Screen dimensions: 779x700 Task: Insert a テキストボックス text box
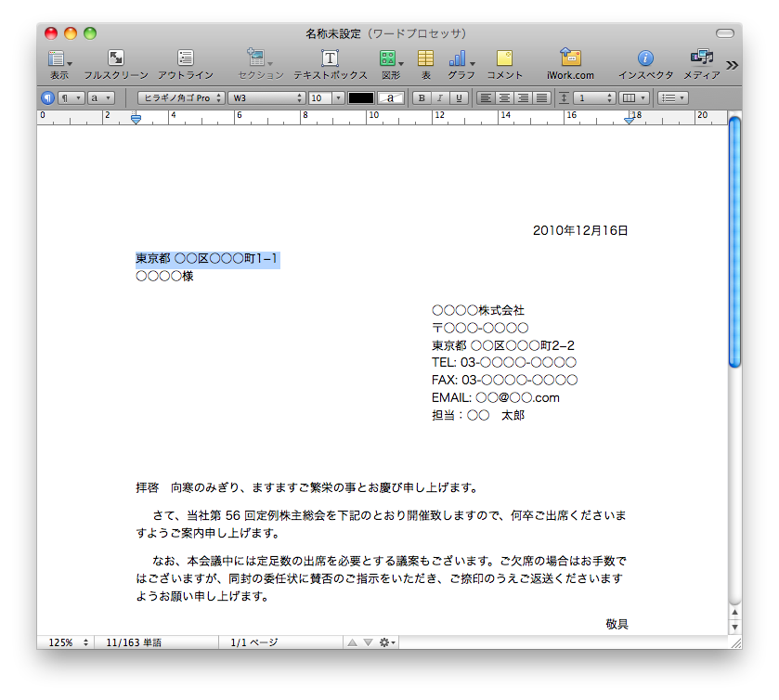click(x=330, y=58)
